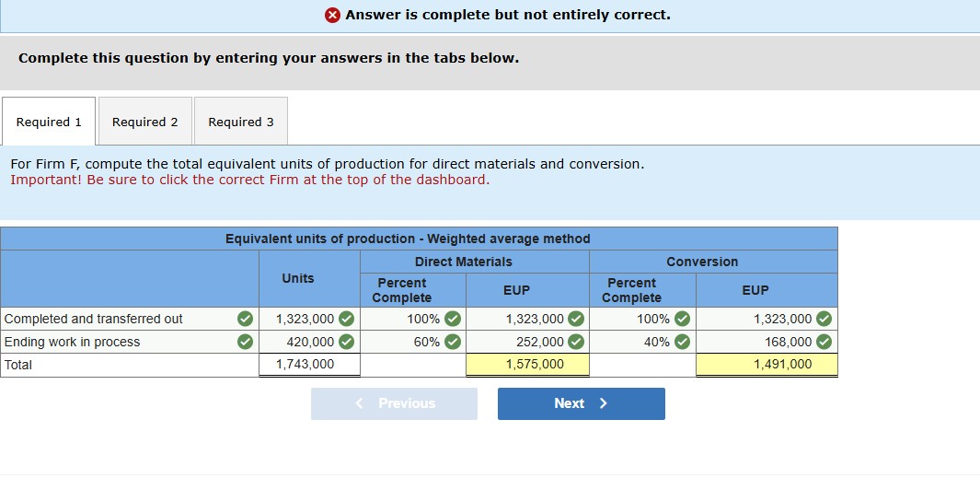Click checkmark next to EUP 168,000

point(824,343)
